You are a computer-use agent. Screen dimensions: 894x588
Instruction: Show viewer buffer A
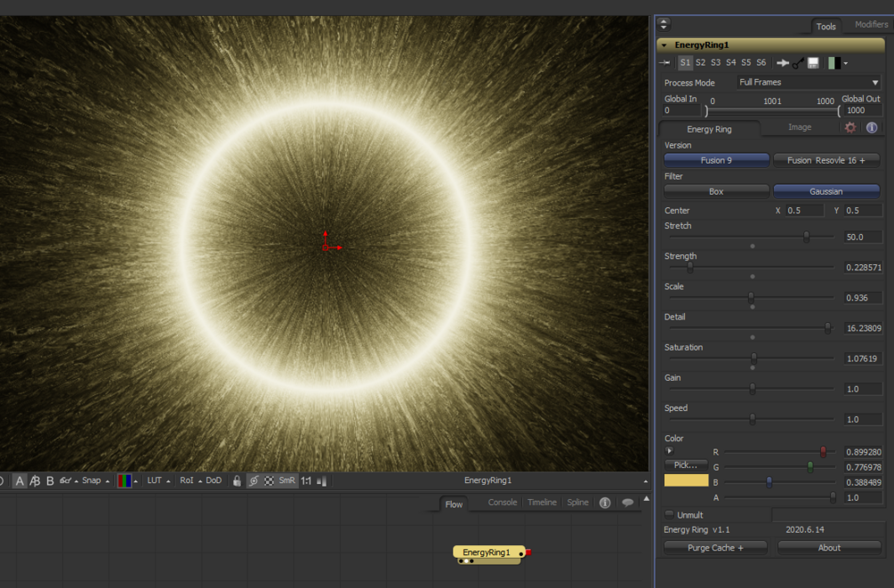tap(20, 480)
